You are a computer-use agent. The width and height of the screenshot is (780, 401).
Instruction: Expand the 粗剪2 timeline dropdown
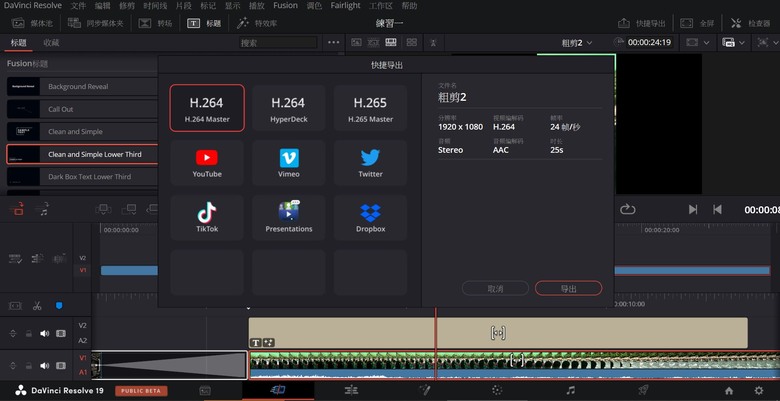click(x=577, y=43)
